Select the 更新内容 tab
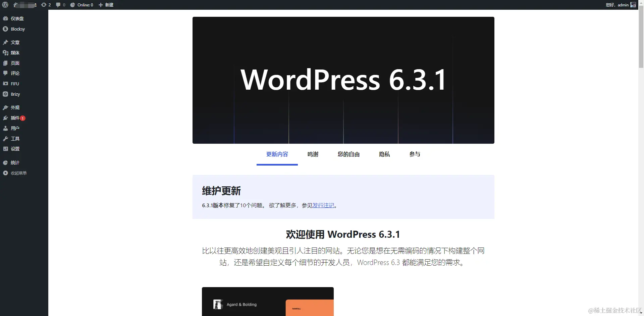 tap(277, 154)
